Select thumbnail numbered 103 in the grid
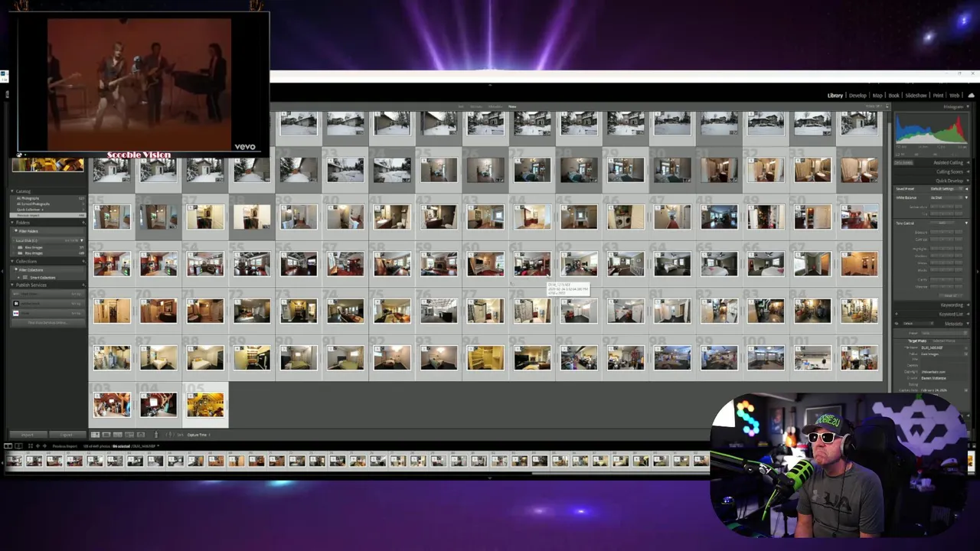980x551 pixels. [x=112, y=406]
